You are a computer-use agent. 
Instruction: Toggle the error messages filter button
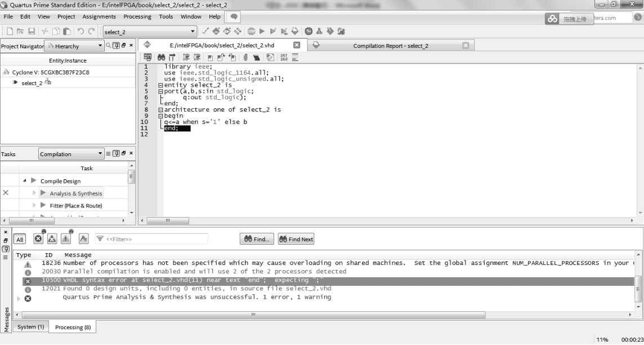click(38, 239)
